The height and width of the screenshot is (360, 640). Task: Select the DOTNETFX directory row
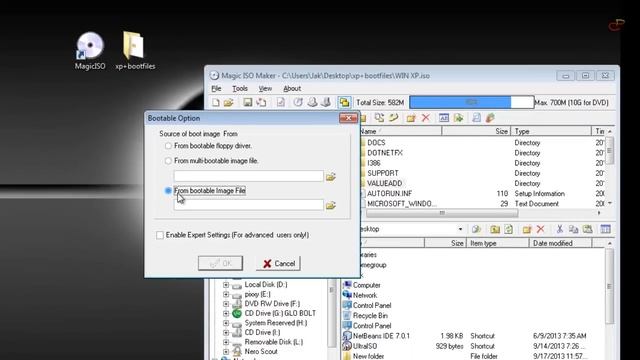tap(482, 153)
